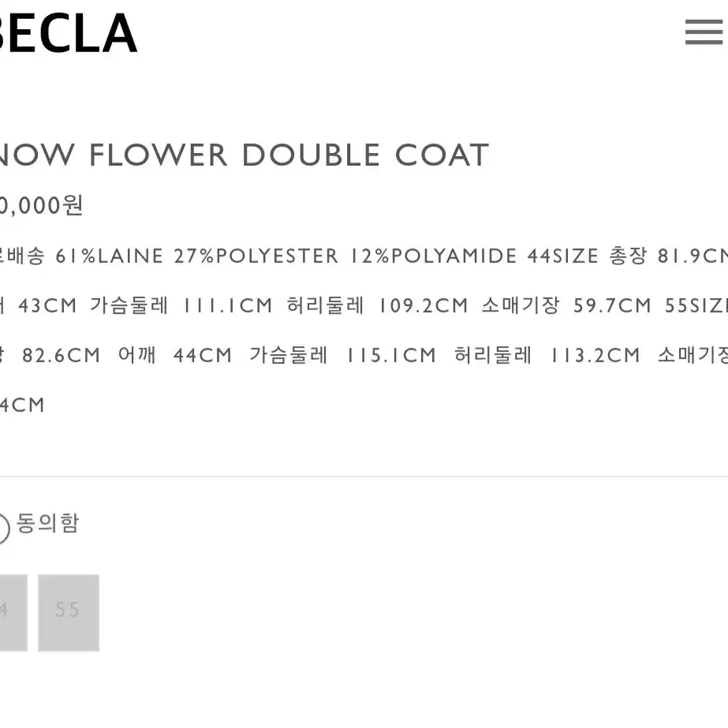The image size is (728, 728).
Task: Click the horizontal divider below description
Action: [x=364, y=476]
